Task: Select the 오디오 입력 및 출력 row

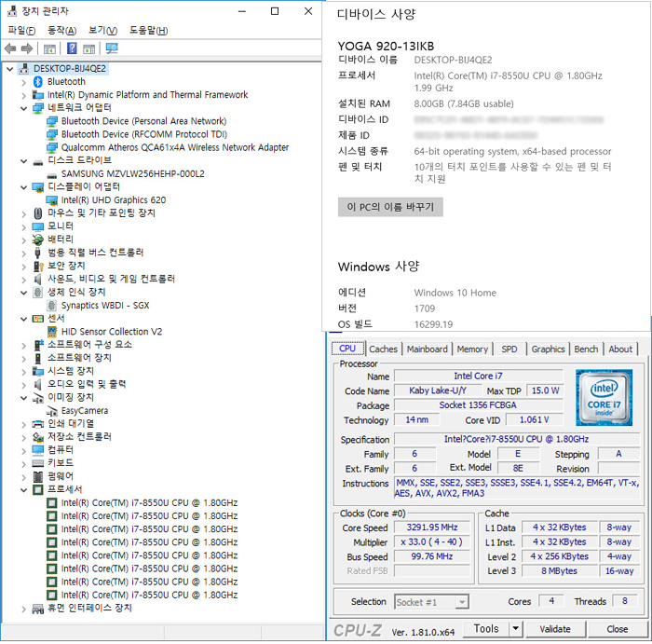Action: tap(87, 384)
